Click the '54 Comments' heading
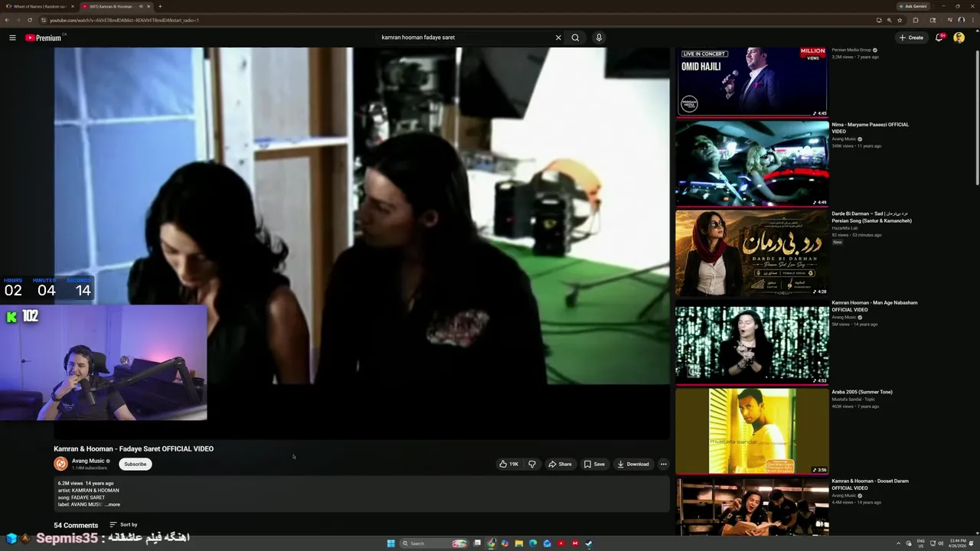This screenshot has height=551, width=980. point(76,525)
